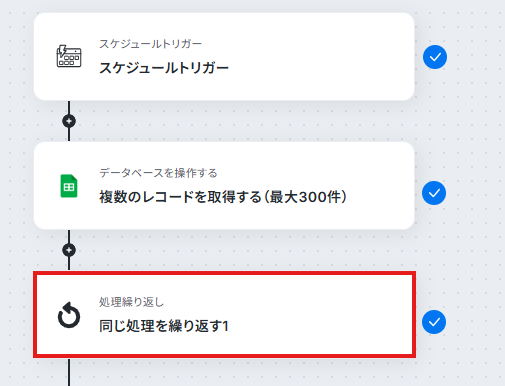The image size is (505, 386).
Task: Click blue checkmark beside スケジュールトリガー card
Action: click(435, 57)
